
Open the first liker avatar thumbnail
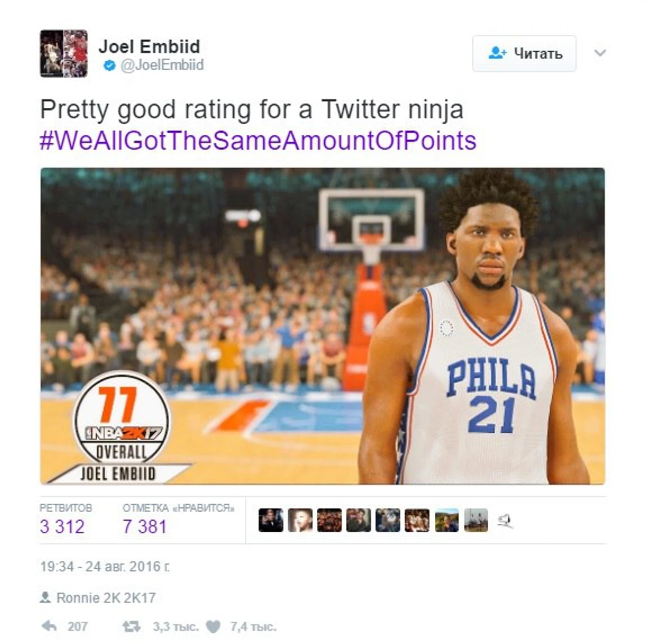pyautogui.click(x=271, y=520)
